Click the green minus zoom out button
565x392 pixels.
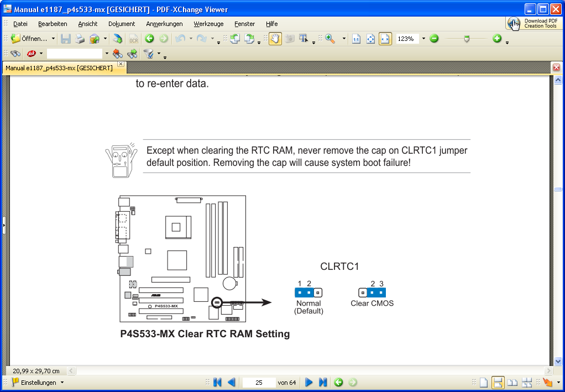pos(434,39)
